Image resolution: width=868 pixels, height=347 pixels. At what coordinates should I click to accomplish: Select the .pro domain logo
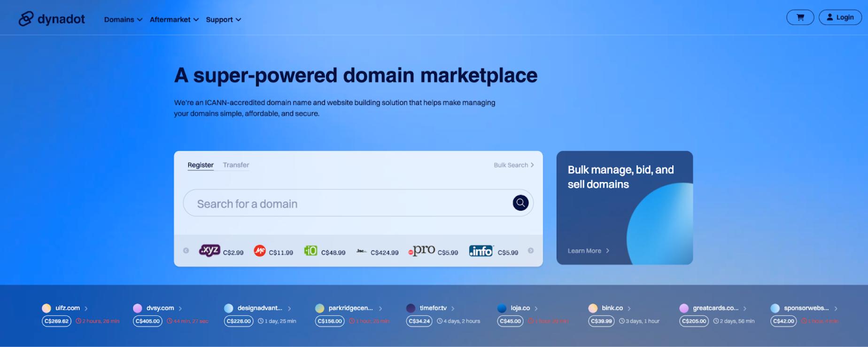point(422,250)
